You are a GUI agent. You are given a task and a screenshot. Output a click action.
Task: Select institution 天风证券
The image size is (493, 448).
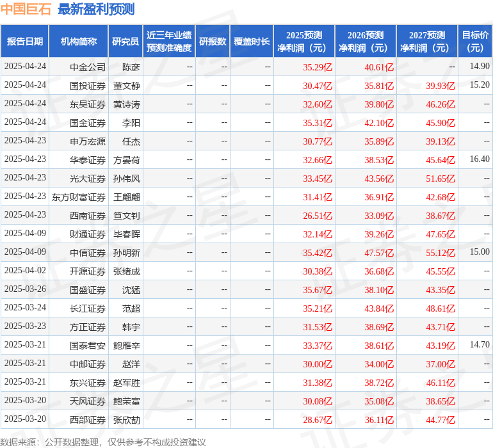click(88, 401)
